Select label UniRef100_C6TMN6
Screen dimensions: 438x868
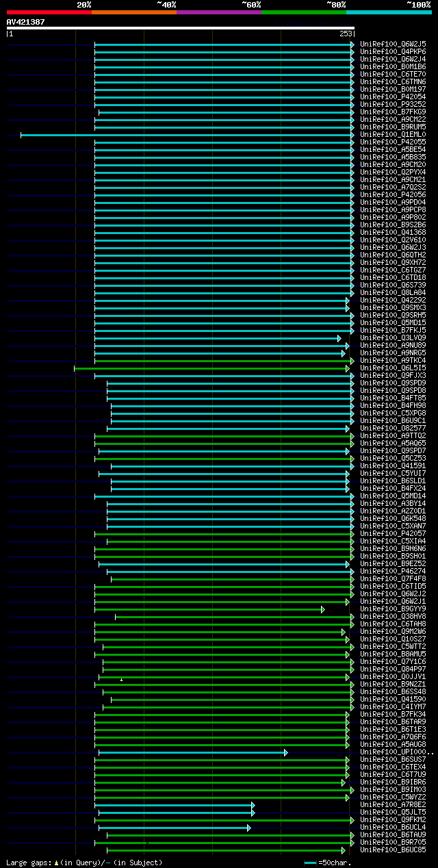[393, 81]
